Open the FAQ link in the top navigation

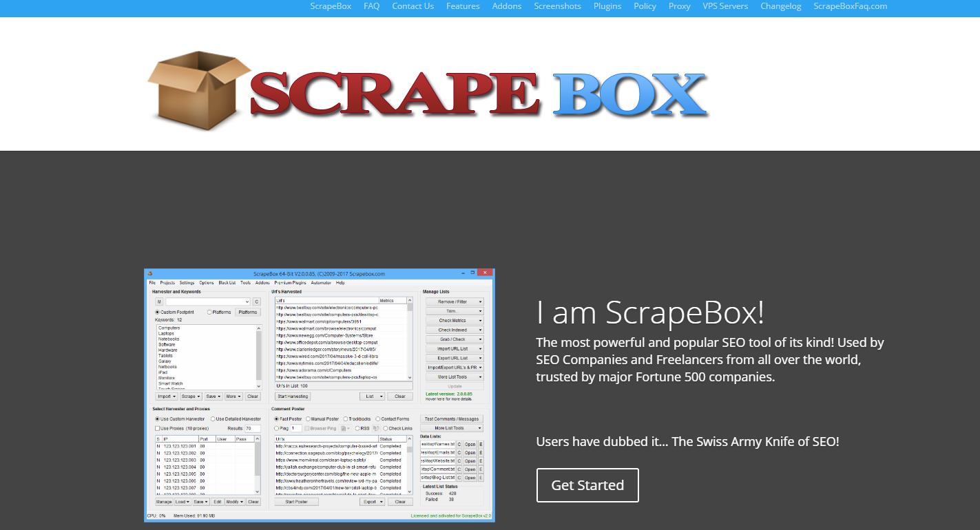pos(372,6)
